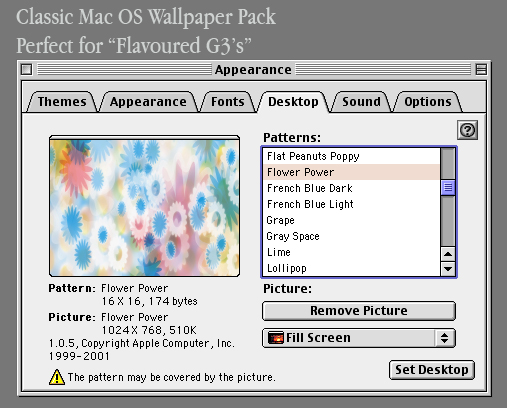Image resolution: width=507 pixels, height=408 pixels.
Task: Click the window close box in title bar
Action: 26,69
